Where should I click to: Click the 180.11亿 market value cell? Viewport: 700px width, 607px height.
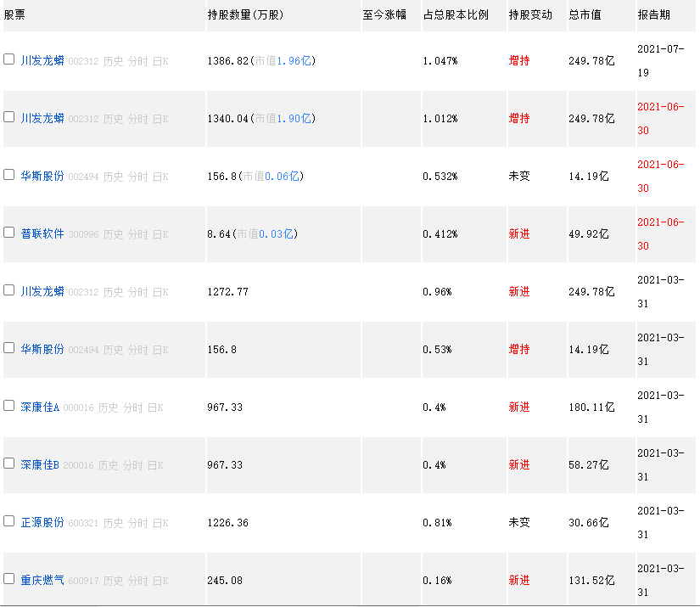pyautogui.click(x=591, y=407)
